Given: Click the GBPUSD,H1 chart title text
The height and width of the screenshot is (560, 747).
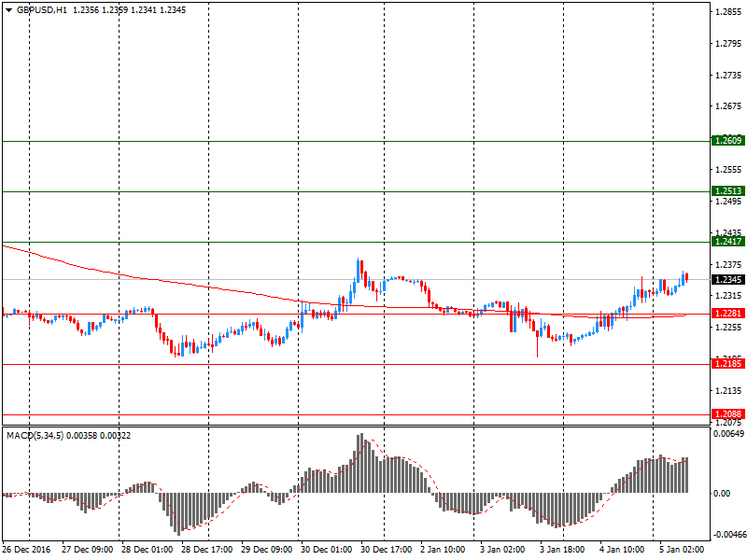Looking at the screenshot, I should point(42,10).
